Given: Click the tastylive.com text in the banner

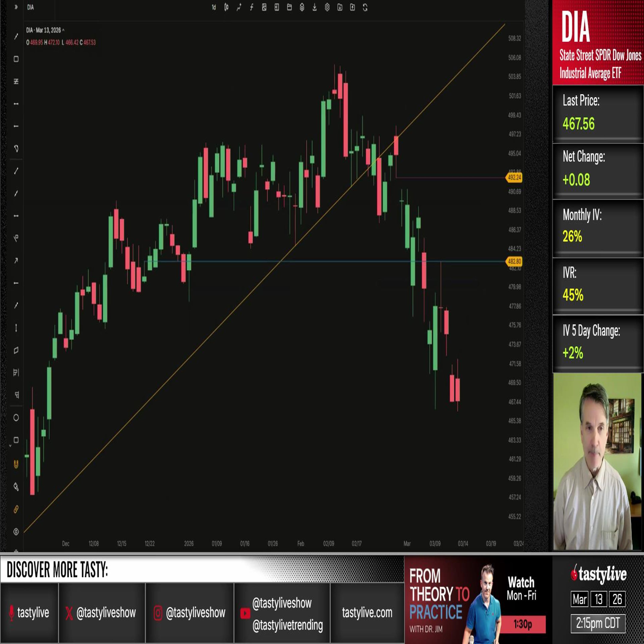Looking at the screenshot, I should point(367,613).
